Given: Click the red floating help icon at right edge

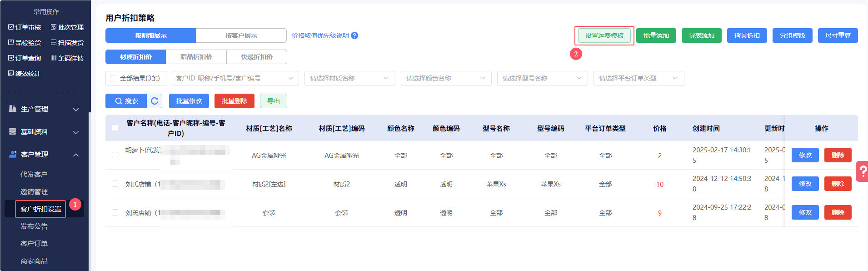Looking at the screenshot, I should (x=862, y=171).
